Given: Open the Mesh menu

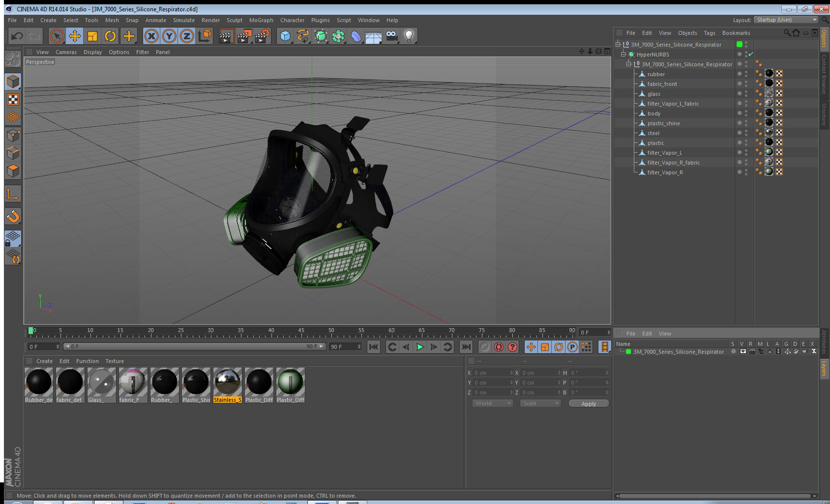Looking at the screenshot, I should [112, 20].
